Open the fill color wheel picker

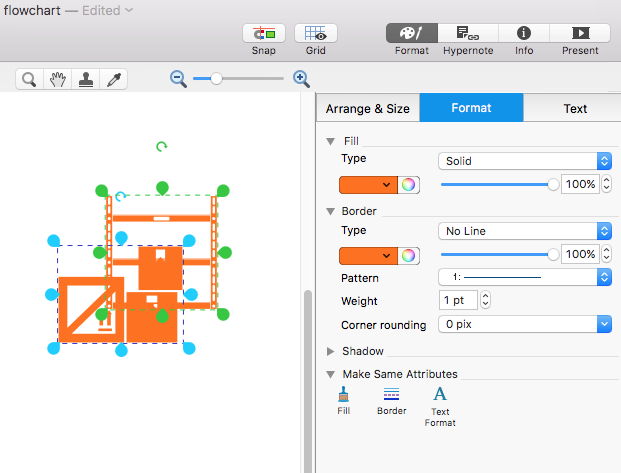coord(408,184)
